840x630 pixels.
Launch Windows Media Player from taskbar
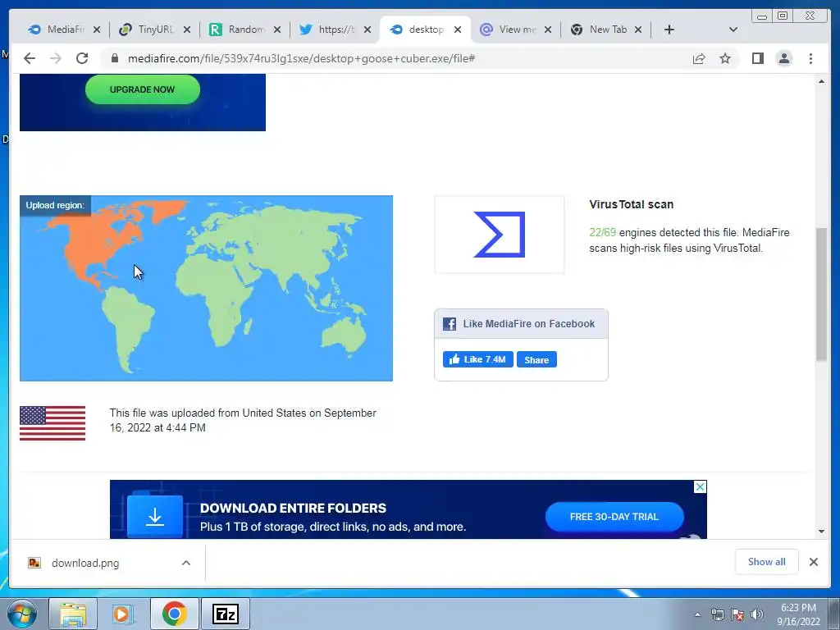[x=123, y=614]
